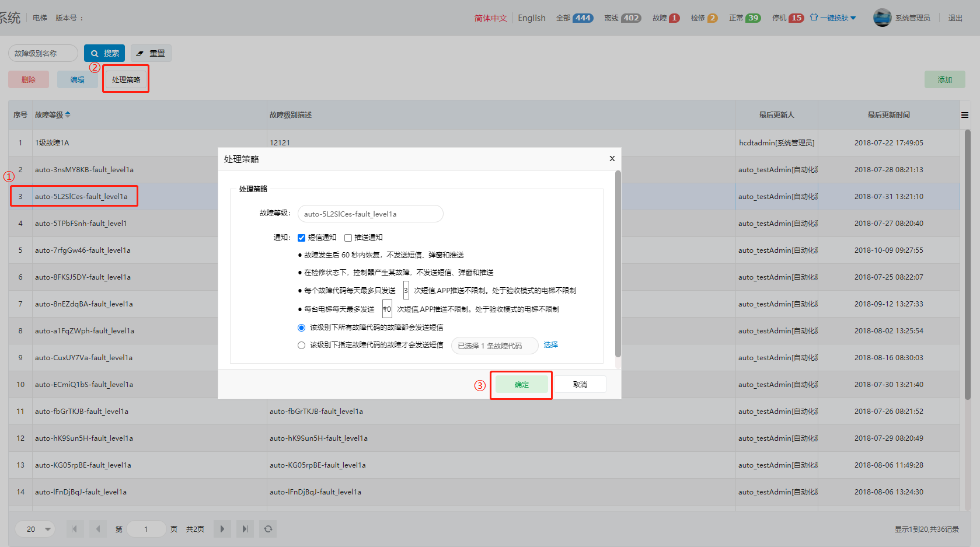
Task: Uncheck the 短信通知 checkbox
Action: (x=301, y=238)
